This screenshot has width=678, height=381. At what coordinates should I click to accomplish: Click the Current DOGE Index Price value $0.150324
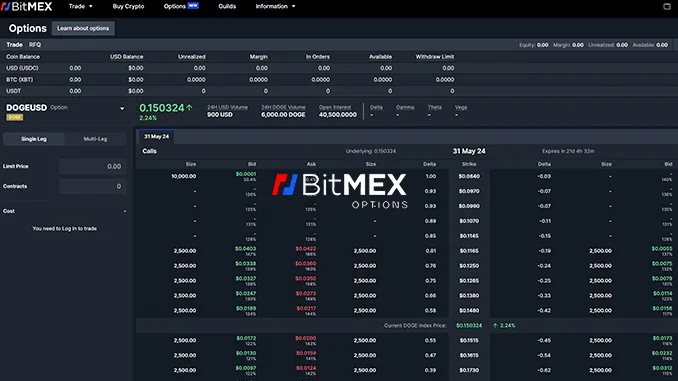(x=469, y=326)
